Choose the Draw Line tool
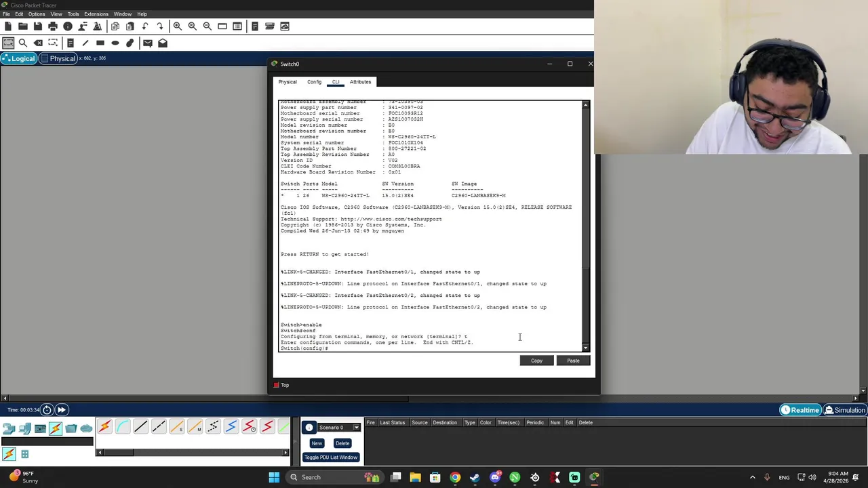 coord(85,43)
